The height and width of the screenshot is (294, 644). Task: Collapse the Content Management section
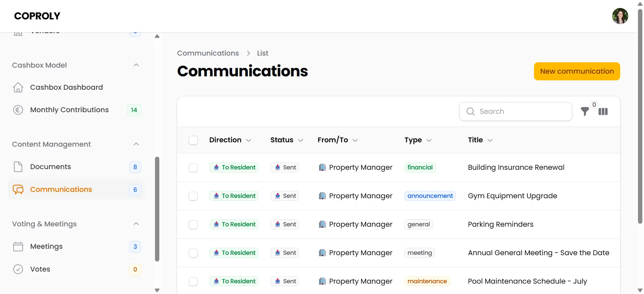click(x=136, y=144)
